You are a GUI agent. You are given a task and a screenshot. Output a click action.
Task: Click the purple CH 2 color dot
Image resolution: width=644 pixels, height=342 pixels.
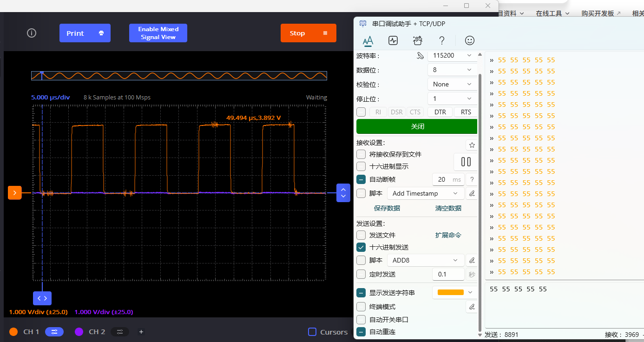[x=79, y=332]
